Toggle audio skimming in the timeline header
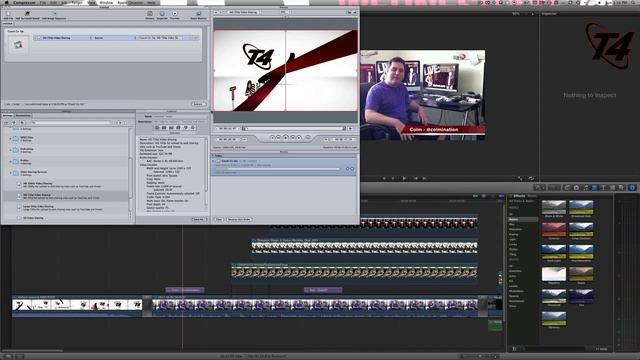 click(x=484, y=196)
